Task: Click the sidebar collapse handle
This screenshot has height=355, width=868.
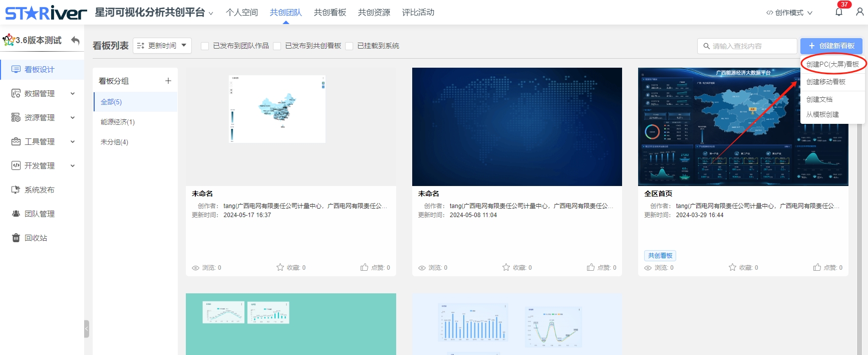Action: click(87, 328)
